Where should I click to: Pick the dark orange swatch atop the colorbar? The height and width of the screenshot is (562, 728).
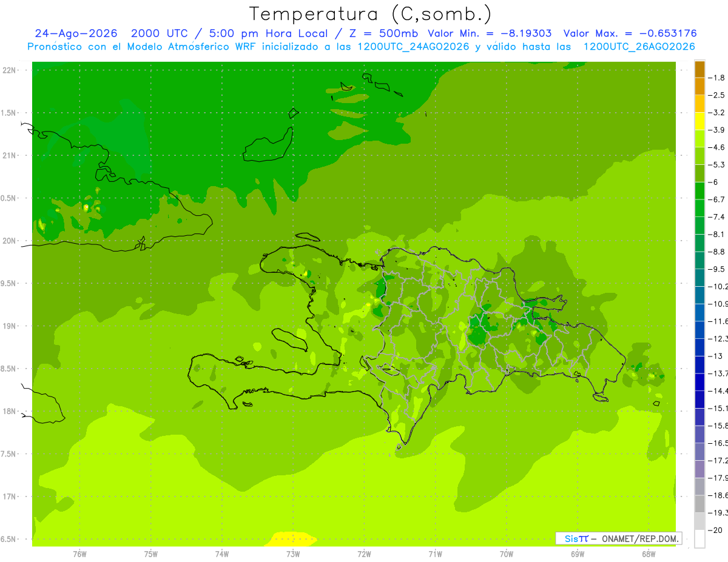point(699,69)
